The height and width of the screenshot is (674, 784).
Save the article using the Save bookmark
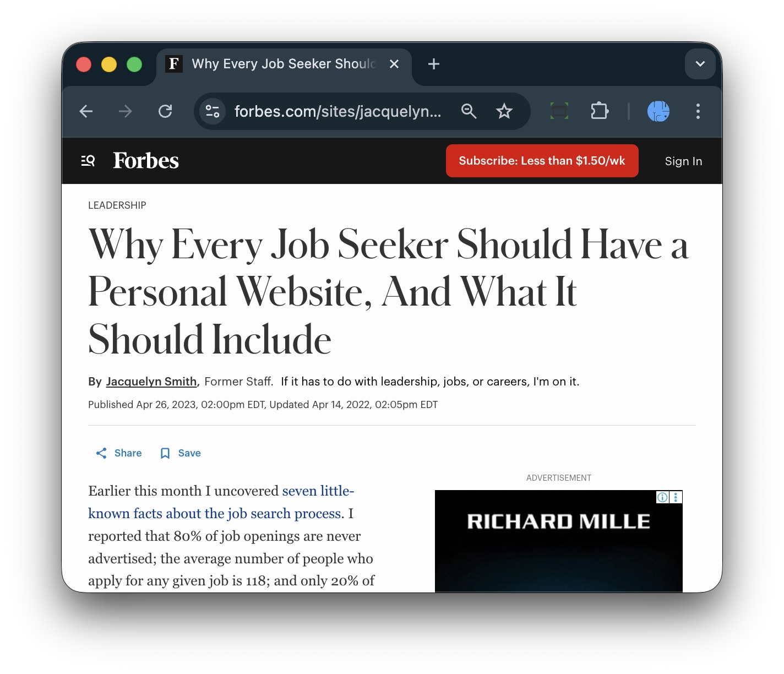coord(179,453)
